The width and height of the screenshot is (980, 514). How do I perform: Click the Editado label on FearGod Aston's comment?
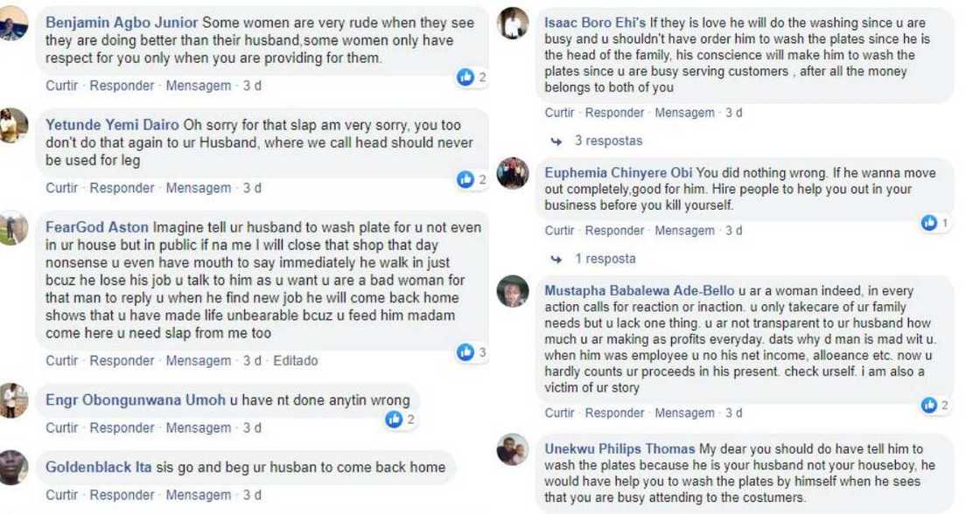click(x=295, y=360)
